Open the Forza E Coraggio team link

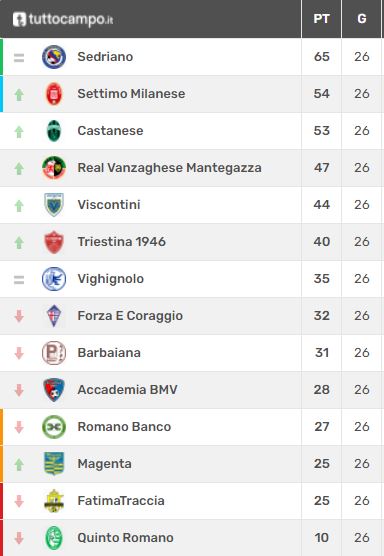click(130, 316)
